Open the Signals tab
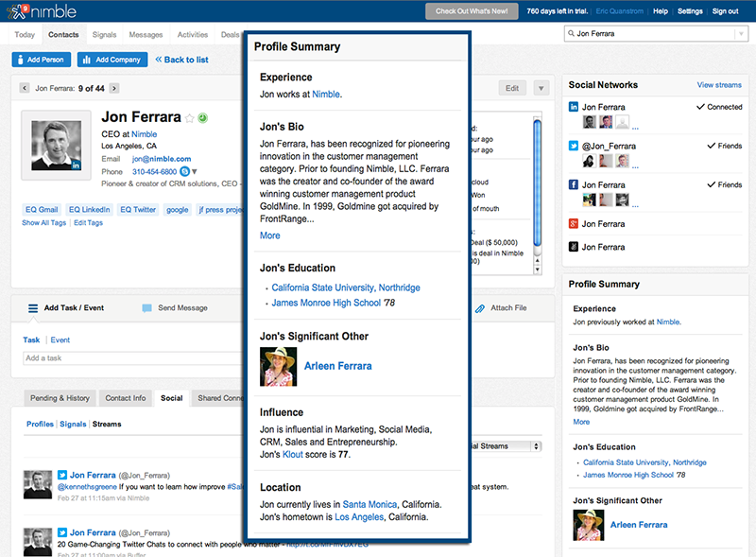 pos(104,35)
